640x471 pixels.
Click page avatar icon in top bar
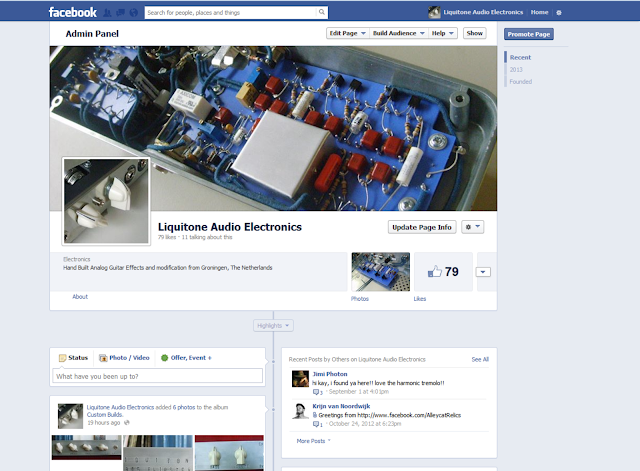tap(434, 12)
